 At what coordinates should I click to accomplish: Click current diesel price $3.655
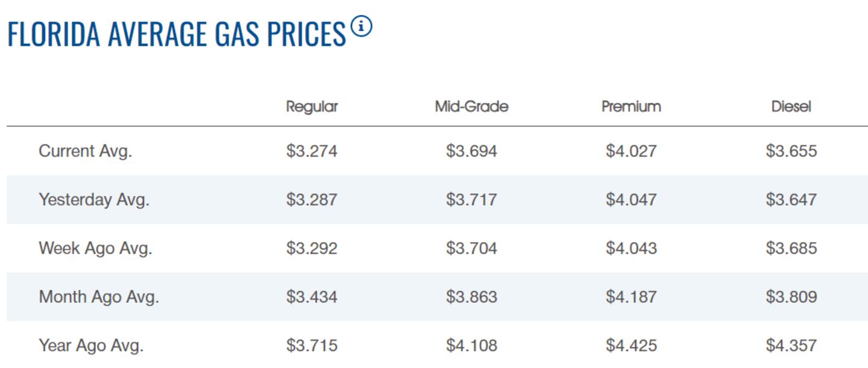(x=791, y=151)
